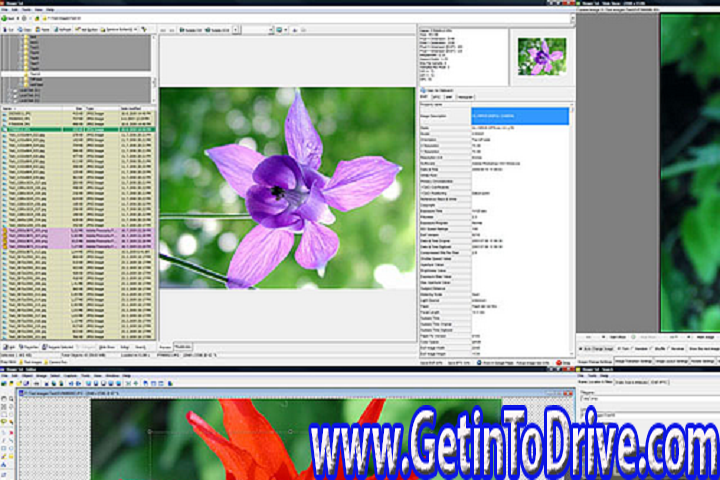Click the right arrow icon in editor toolbar
Viewport: 720px width, 480px height.
(x=78, y=384)
